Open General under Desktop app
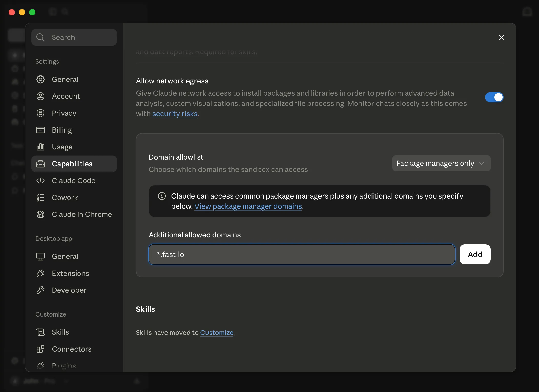 pyautogui.click(x=74, y=256)
